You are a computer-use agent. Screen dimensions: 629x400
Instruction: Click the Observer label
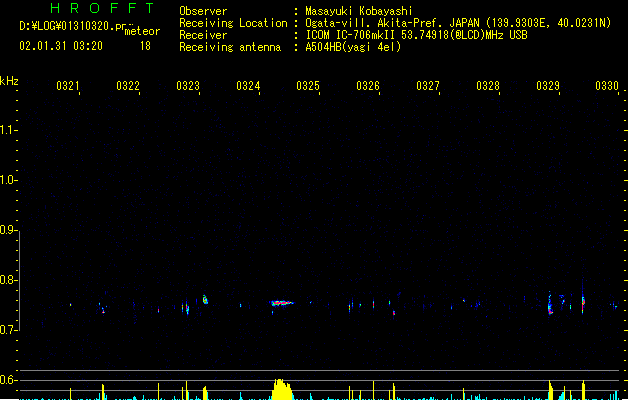click(203, 11)
